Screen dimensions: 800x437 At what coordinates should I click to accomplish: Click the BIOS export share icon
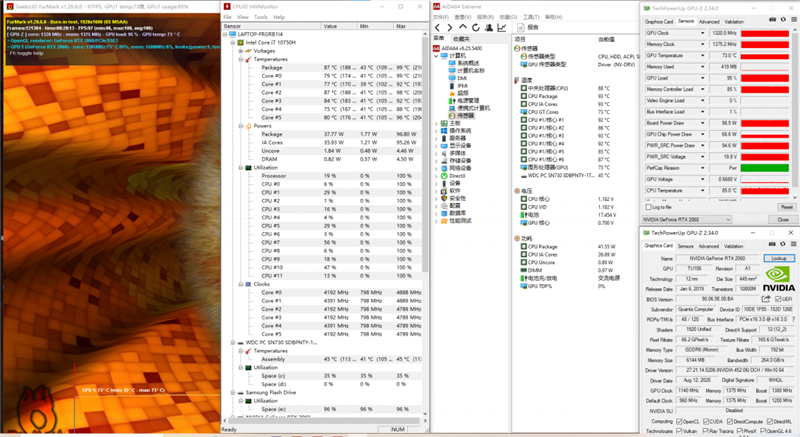click(766, 299)
